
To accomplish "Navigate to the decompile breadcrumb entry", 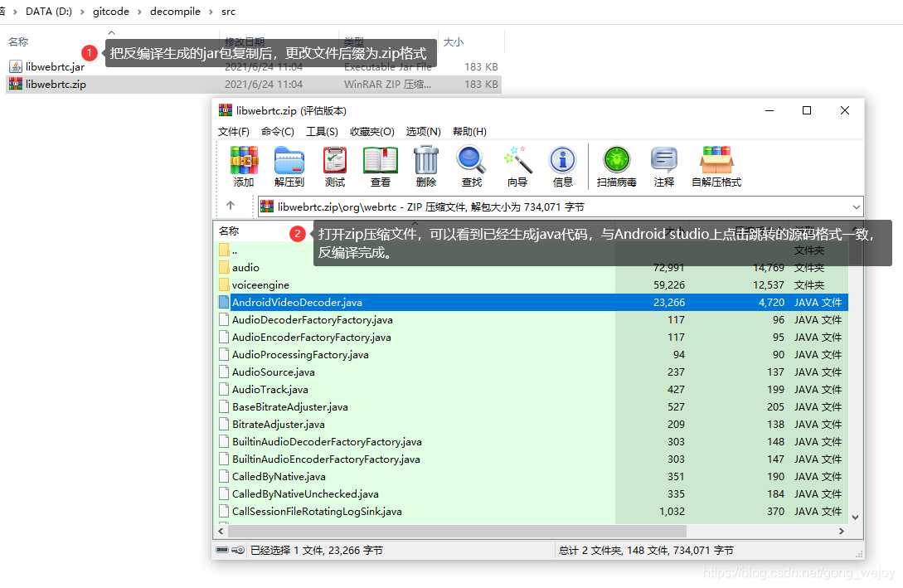I will [175, 12].
